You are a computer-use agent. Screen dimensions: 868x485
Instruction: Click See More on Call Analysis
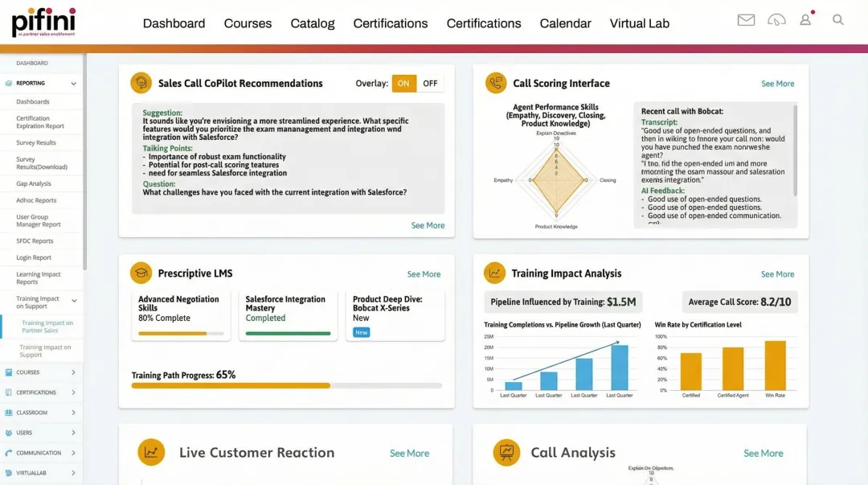click(x=763, y=453)
